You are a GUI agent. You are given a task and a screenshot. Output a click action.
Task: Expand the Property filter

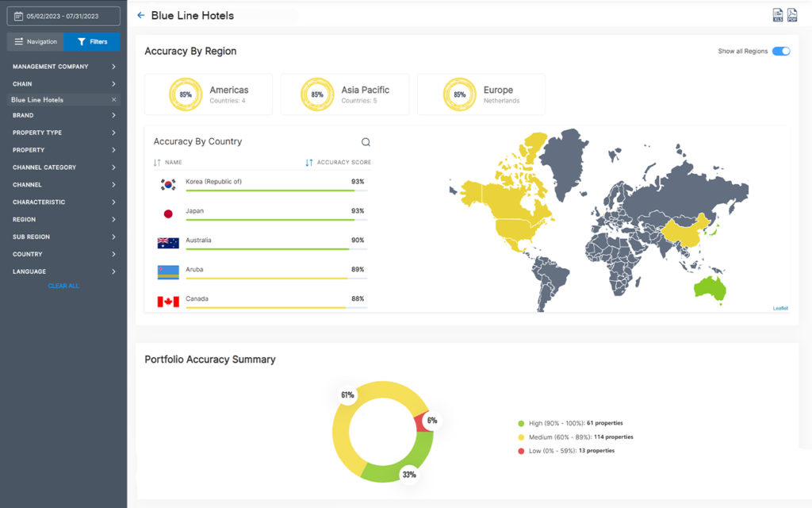tap(63, 150)
